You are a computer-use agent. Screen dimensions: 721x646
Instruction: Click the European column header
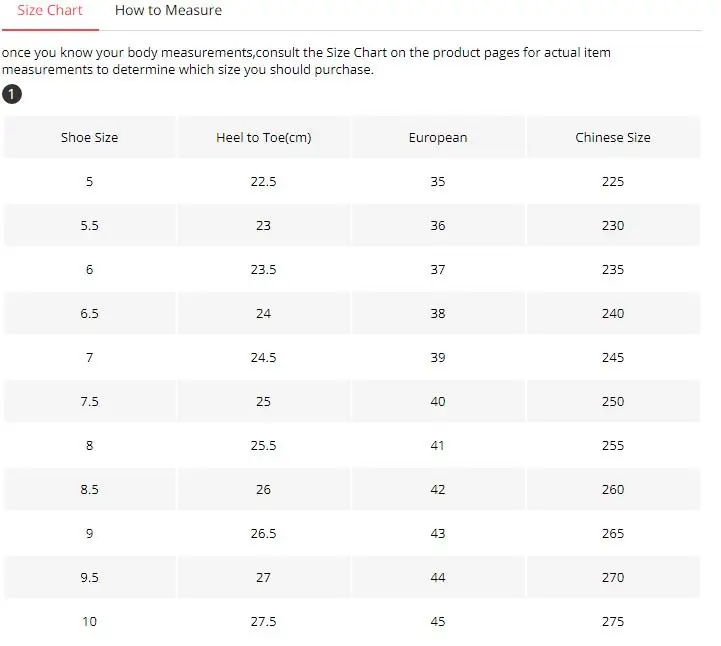(438, 137)
